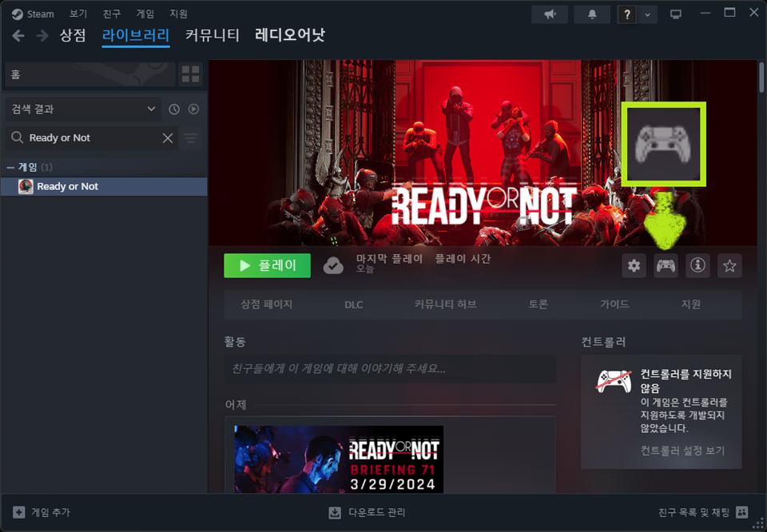Click the 홈 library home button
Screen dimensions: 767x532
tap(90, 74)
